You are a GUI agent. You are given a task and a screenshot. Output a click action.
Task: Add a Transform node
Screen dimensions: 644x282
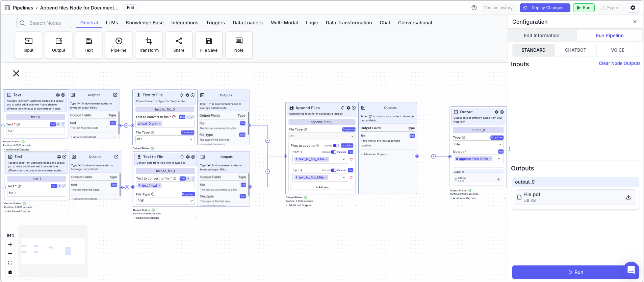[149, 45]
